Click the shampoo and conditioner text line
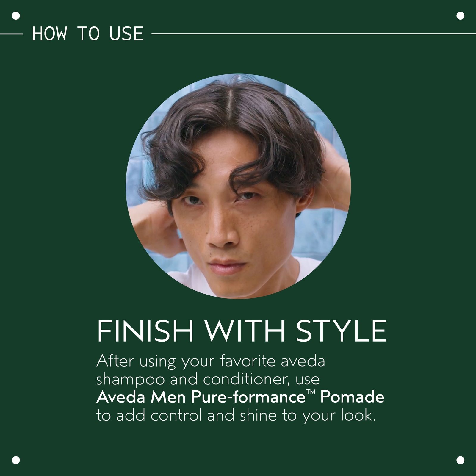This screenshot has width=476, height=476. pyautogui.click(x=208, y=380)
